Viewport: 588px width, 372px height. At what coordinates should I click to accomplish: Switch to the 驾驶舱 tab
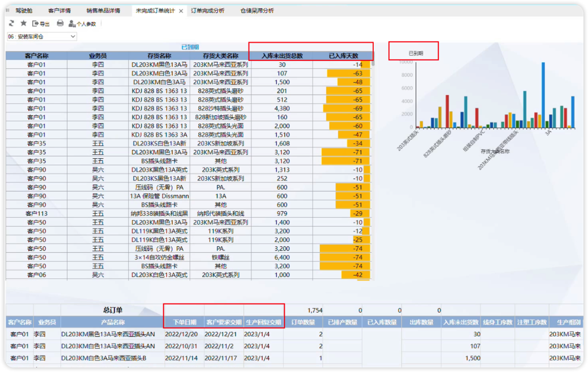pos(24,10)
